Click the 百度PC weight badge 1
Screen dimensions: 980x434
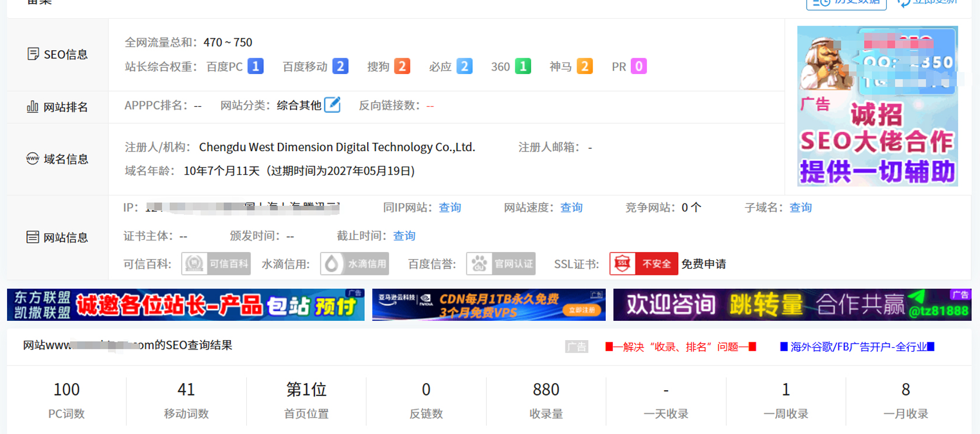coord(256,66)
